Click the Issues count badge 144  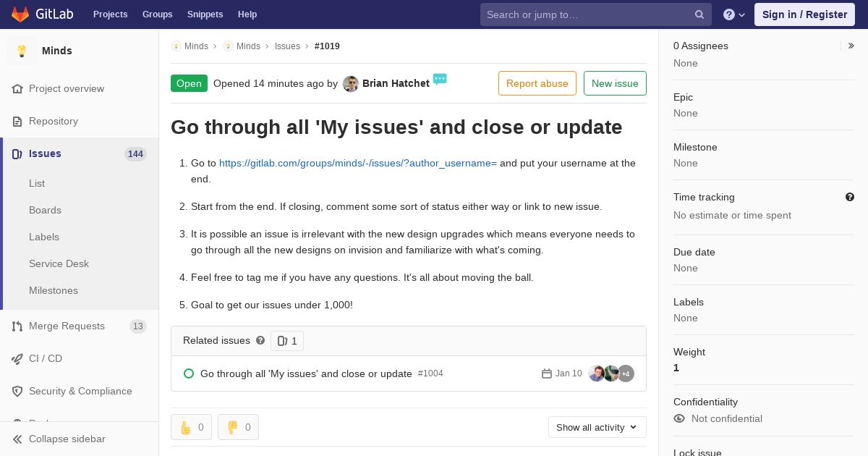click(x=135, y=153)
